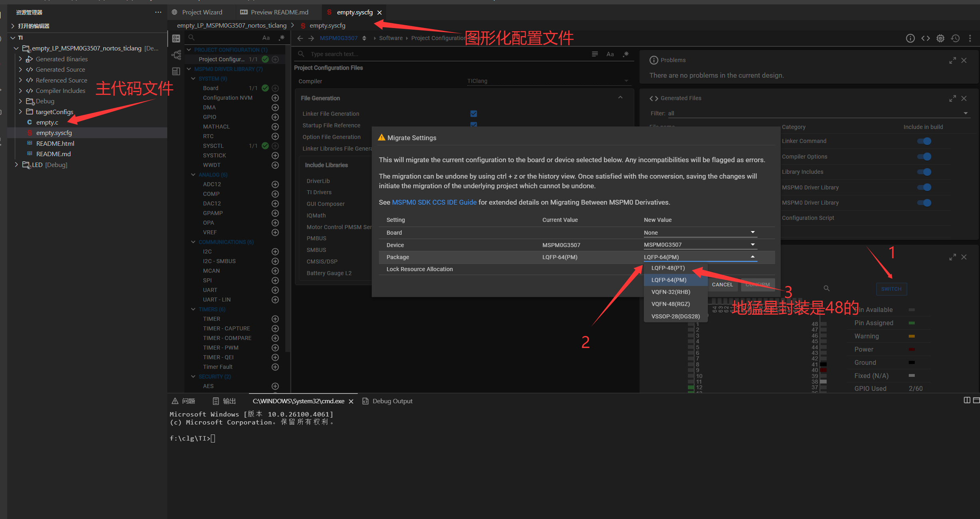980x519 pixels.
Task: Open the device view chip icon
Action: (940, 38)
